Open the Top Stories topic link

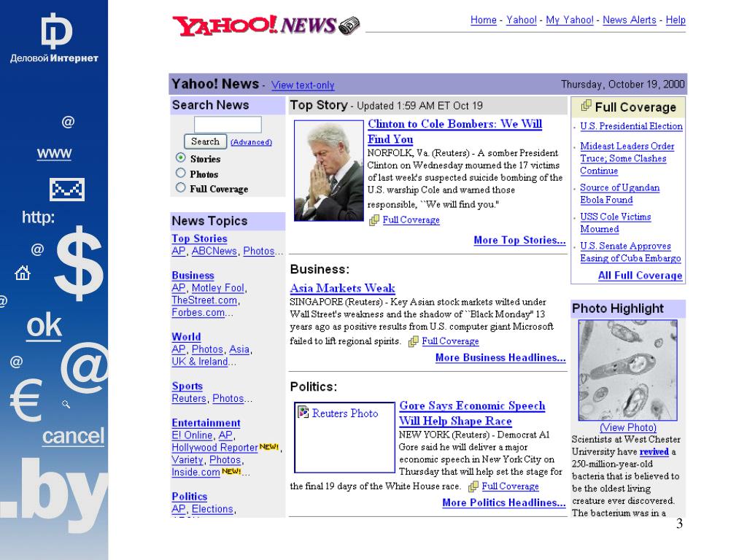coord(200,238)
